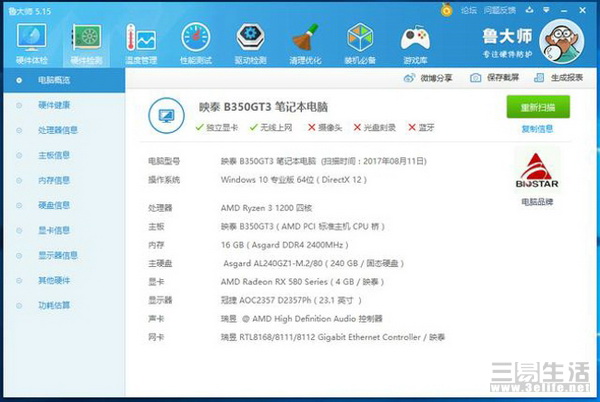Select 电脑概览 overview in sidebar
Viewport: 600px width, 402px height.
64,80
